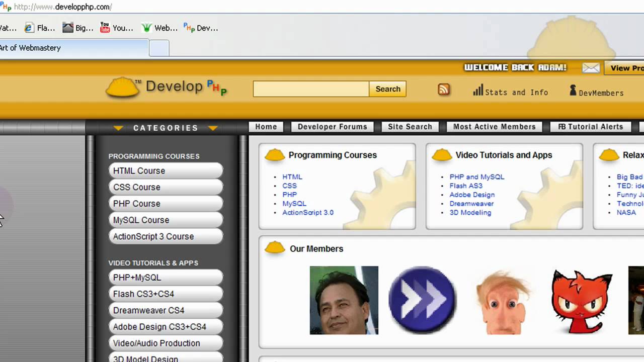Click the DevMembers person icon

click(x=573, y=90)
